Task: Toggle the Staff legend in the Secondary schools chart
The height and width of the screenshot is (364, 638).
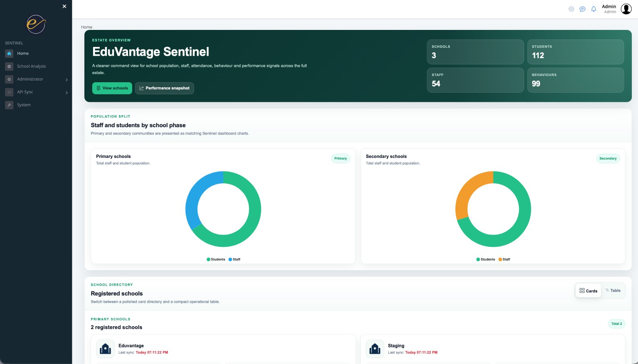Action: 504,259
